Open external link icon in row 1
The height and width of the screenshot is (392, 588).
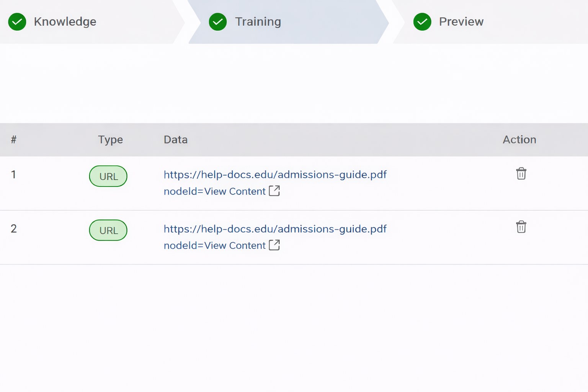click(274, 191)
